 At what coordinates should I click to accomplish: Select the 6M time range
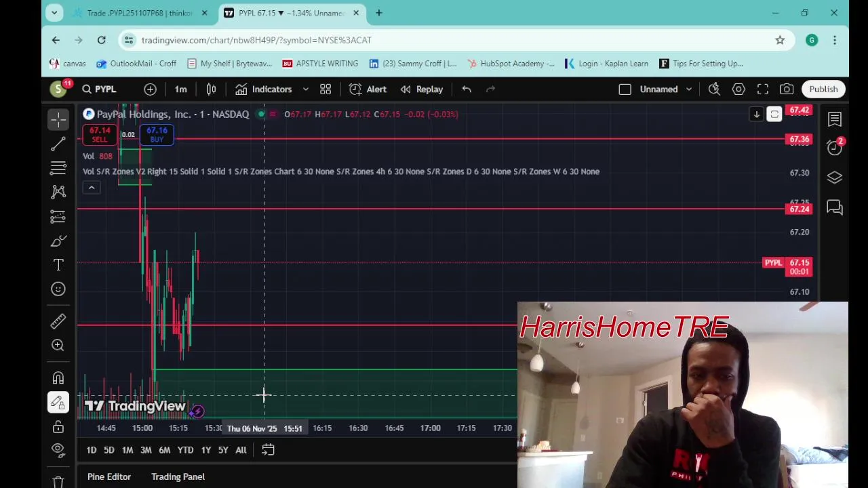[x=164, y=450]
